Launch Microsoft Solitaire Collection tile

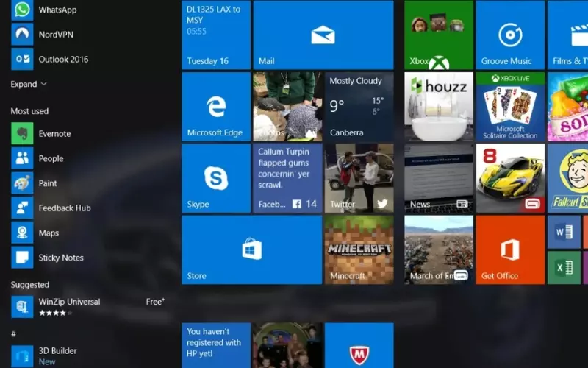point(510,107)
